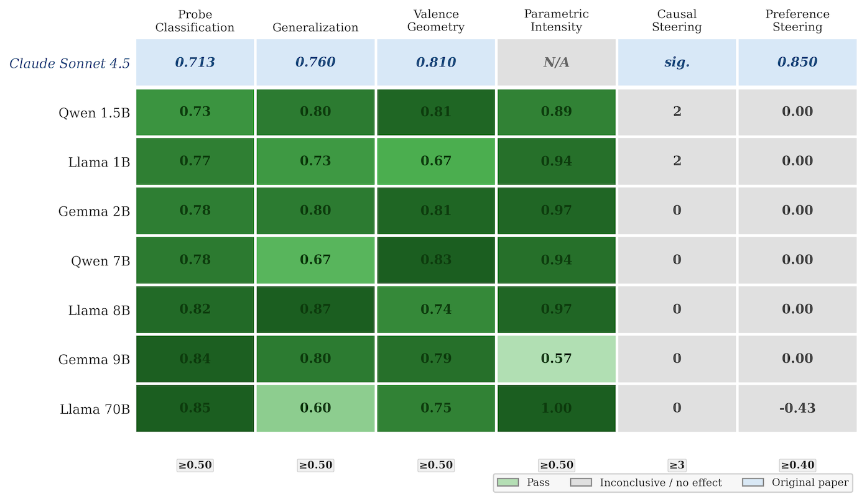This screenshot has height=504, width=867.
Task: Click the N/A Parametric Intensity cell
Action: [x=556, y=62]
